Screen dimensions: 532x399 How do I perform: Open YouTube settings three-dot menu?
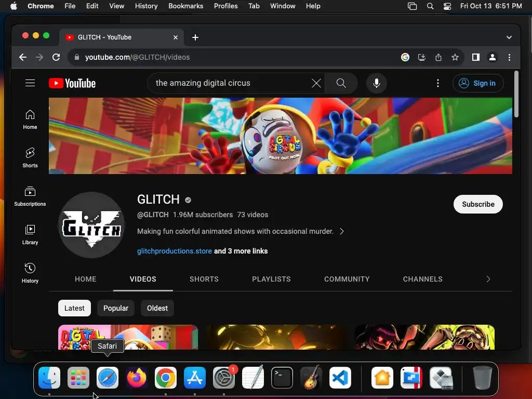[437, 83]
